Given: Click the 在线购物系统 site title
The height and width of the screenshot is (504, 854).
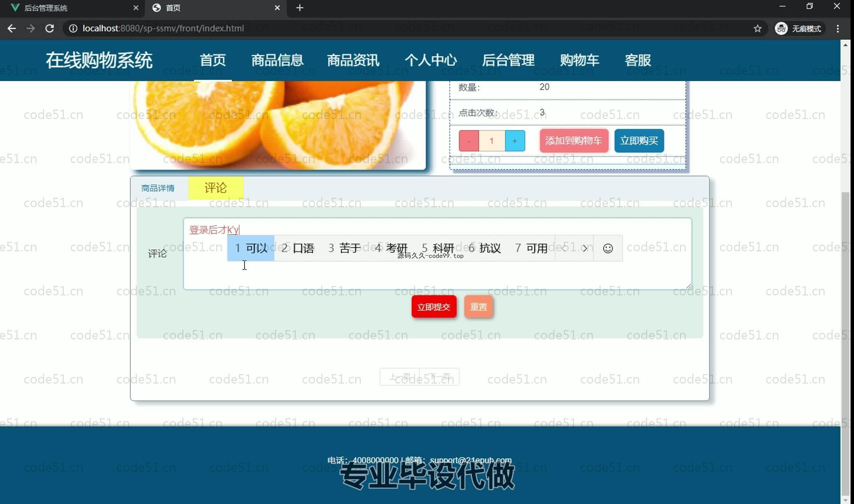Looking at the screenshot, I should point(99,60).
